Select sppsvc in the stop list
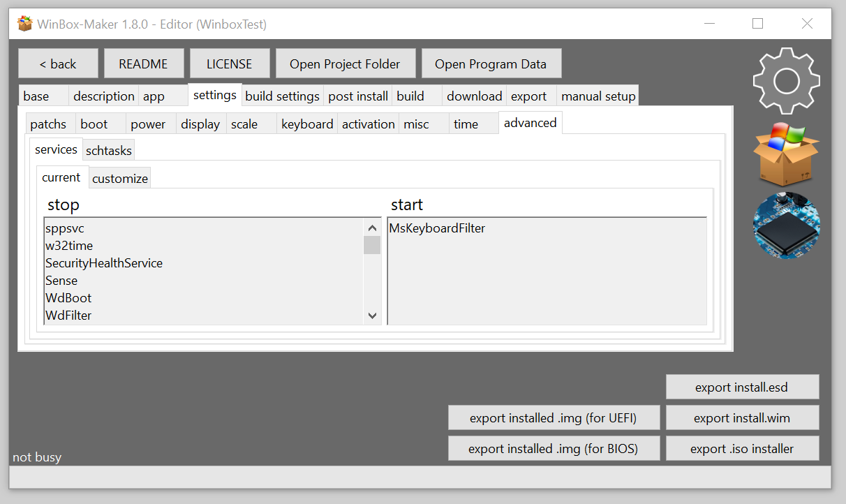 [x=203, y=228]
